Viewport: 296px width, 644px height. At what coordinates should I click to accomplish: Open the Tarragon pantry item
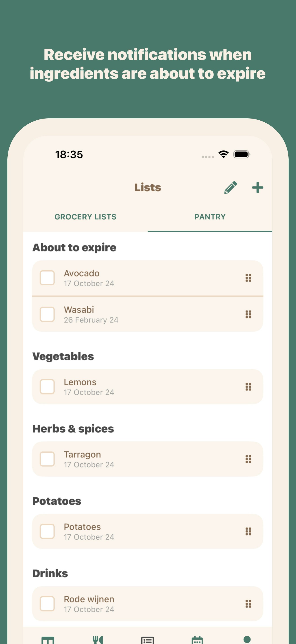[x=148, y=459]
